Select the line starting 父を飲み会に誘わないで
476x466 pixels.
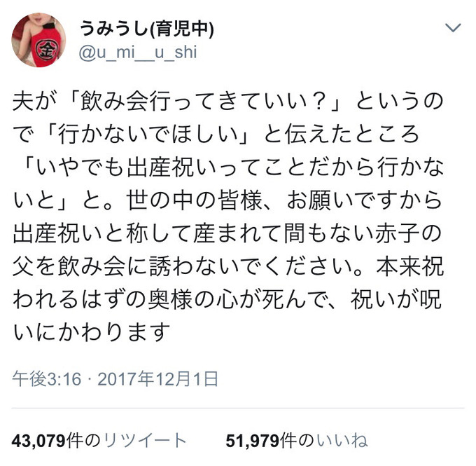coord(227,267)
